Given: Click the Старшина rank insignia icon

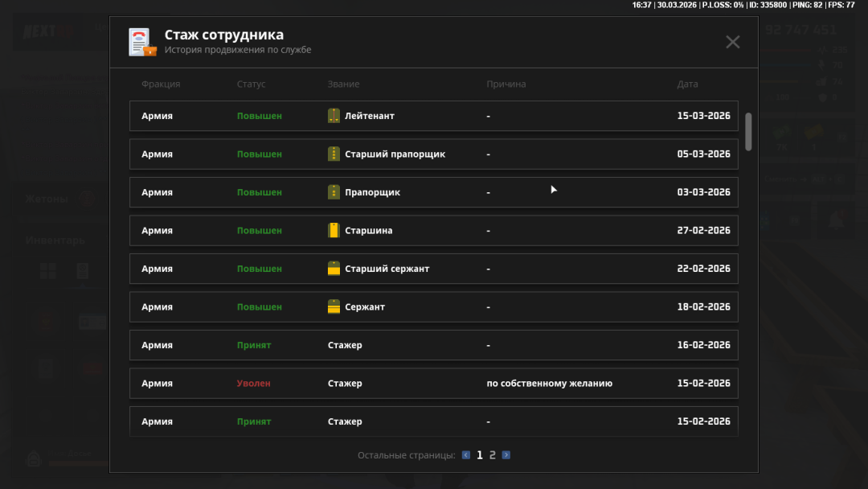Looking at the screenshot, I should (334, 231).
